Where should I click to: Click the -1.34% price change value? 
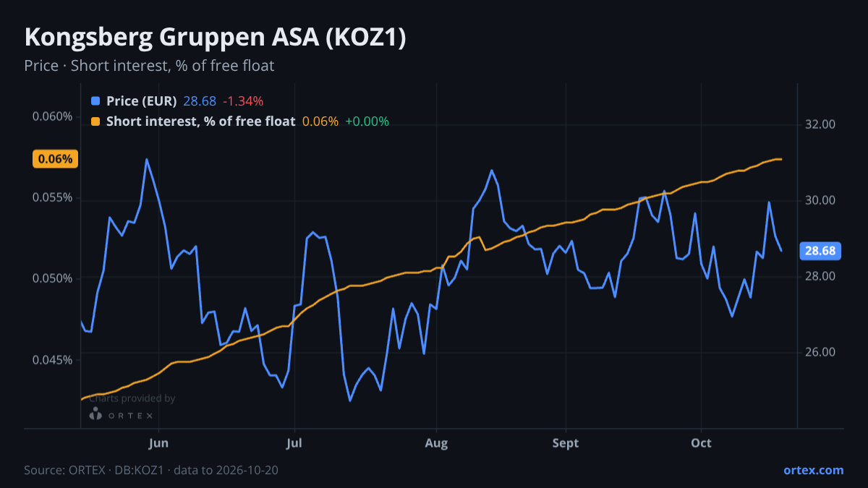pos(242,101)
